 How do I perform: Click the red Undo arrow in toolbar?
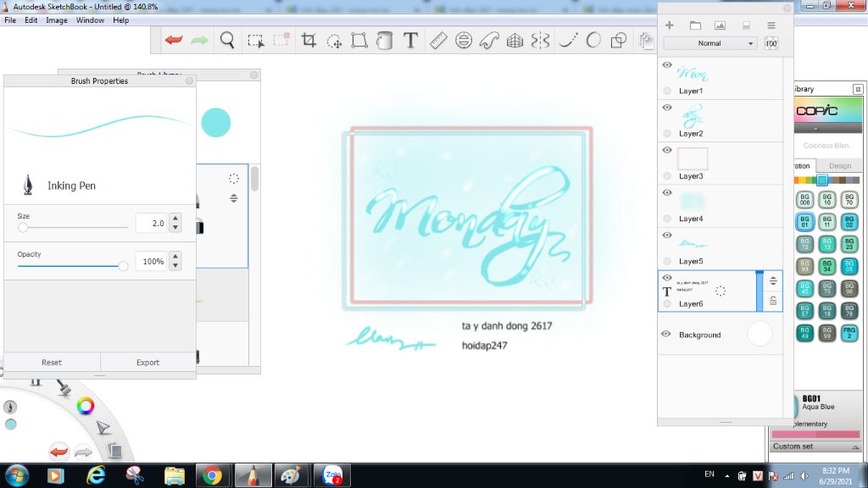pyautogui.click(x=174, y=40)
